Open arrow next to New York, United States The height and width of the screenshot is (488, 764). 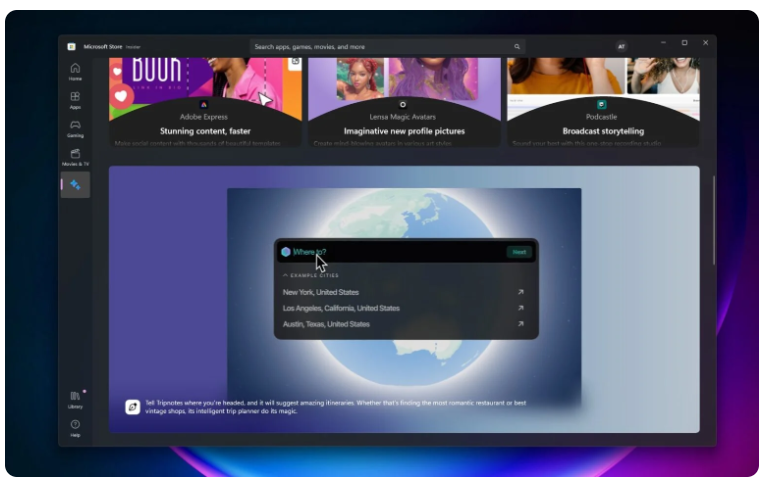520,293
